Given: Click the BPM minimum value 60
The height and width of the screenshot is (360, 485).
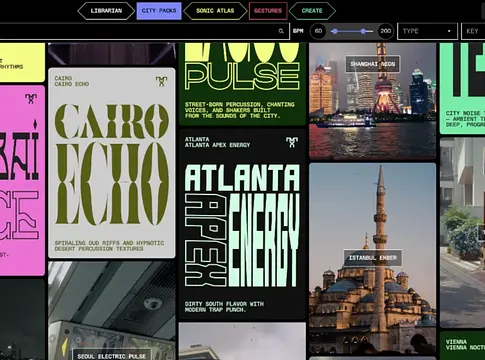Looking at the screenshot, I should [318, 31].
